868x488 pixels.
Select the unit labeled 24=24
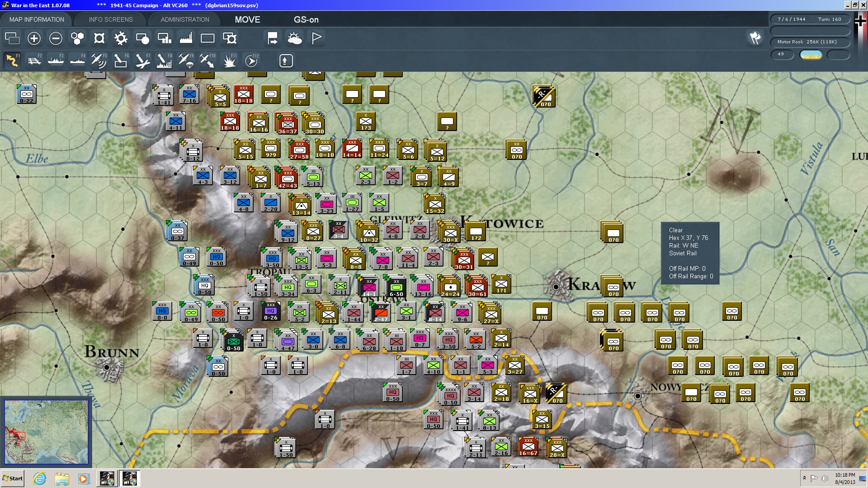tap(450, 287)
